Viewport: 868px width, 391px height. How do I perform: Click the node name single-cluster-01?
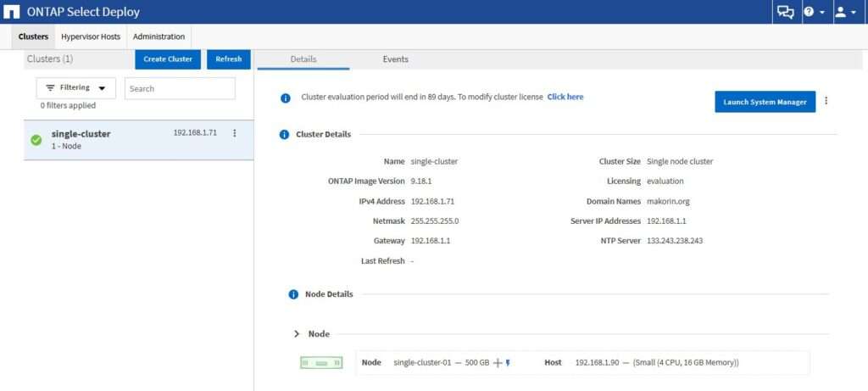(x=423, y=363)
